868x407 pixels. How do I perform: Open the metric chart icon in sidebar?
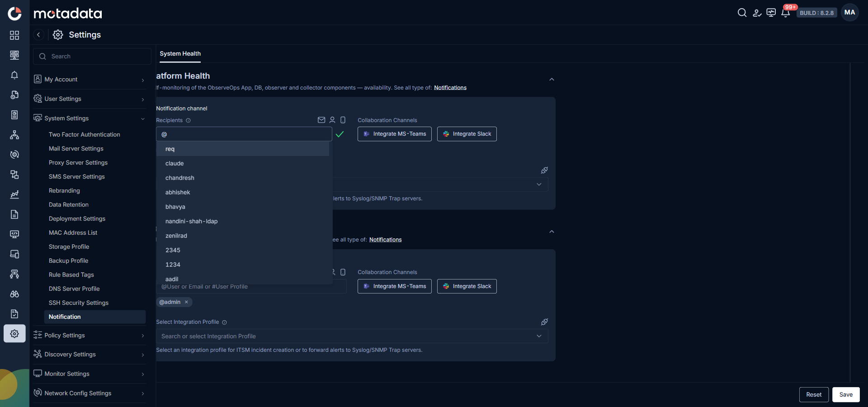(x=14, y=194)
